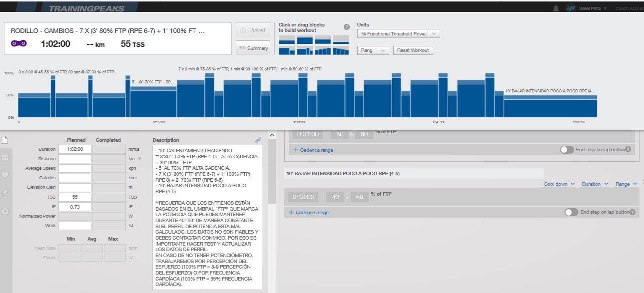Click the planned Duration field
The height and width of the screenshot is (293, 644).
75,149
